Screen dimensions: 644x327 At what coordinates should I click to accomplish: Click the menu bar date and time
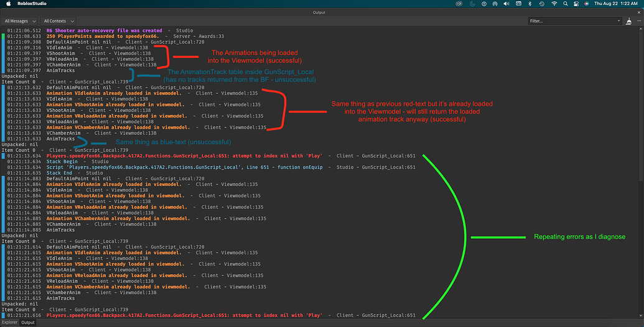click(615, 4)
